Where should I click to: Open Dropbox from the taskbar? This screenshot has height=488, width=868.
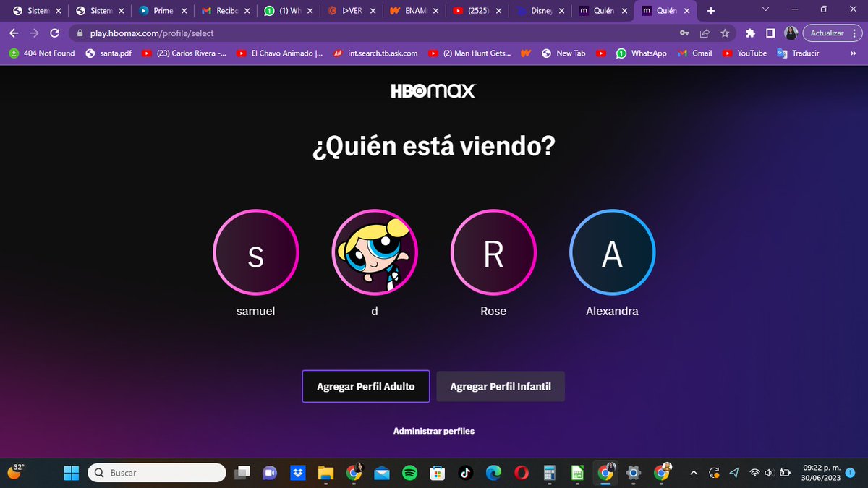[x=298, y=472]
